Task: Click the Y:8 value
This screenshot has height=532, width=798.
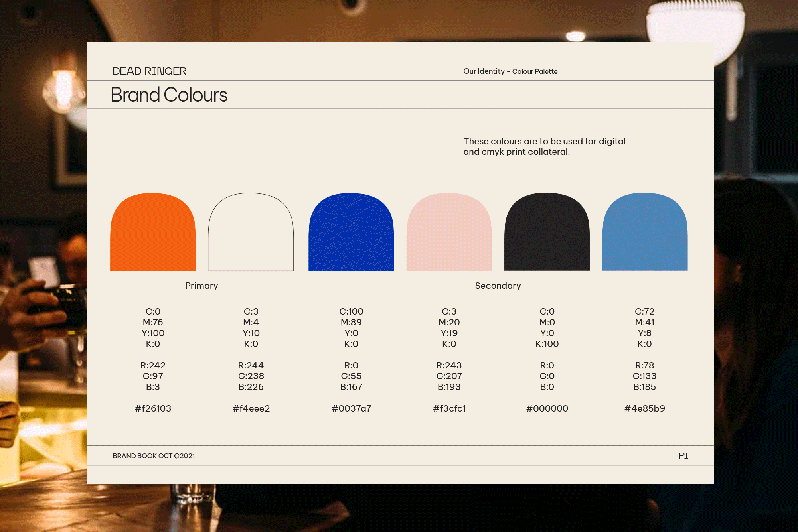Action: [x=645, y=333]
